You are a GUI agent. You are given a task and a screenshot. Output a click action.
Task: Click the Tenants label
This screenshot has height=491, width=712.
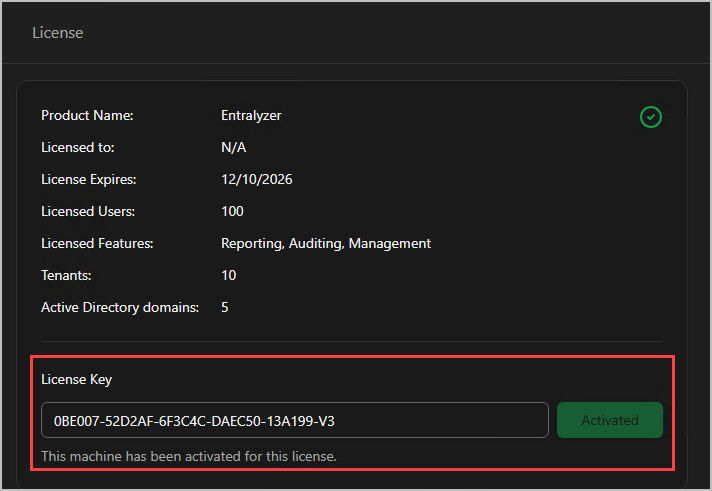(68, 275)
